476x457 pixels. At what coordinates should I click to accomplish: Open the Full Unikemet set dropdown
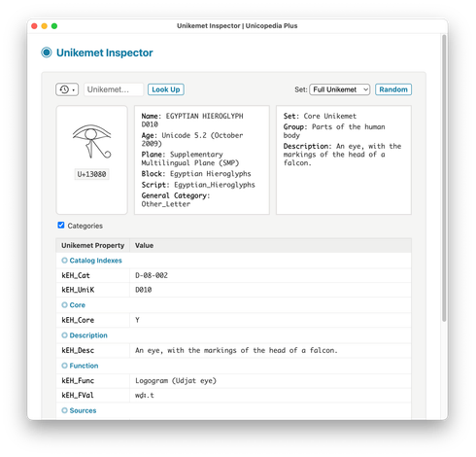tap(339, 89)
